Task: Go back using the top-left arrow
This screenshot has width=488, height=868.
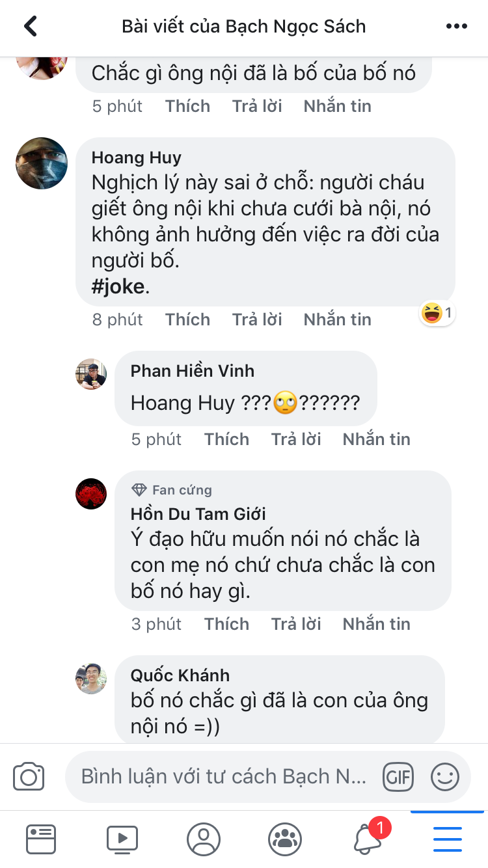Action: click(x=31, y=27)
